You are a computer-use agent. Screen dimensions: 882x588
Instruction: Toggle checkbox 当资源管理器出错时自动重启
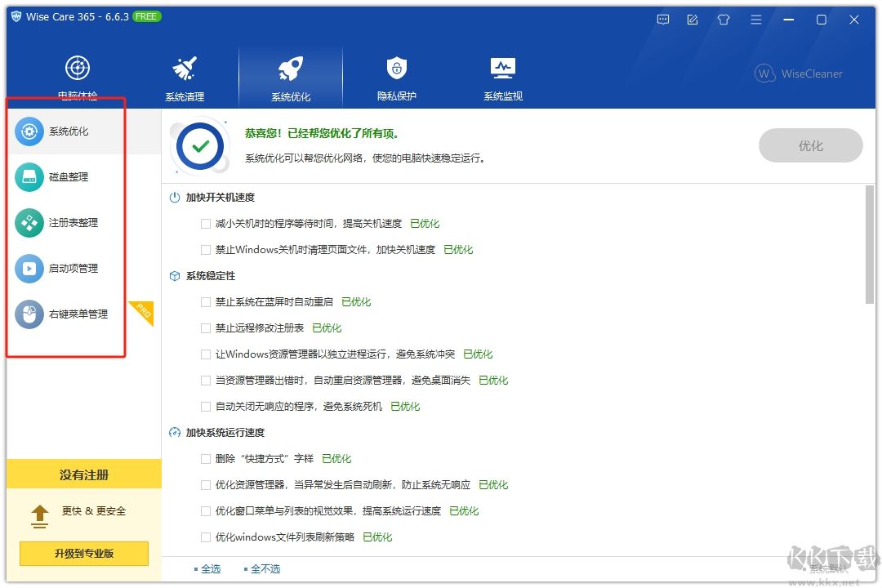[x=206, y=381]
